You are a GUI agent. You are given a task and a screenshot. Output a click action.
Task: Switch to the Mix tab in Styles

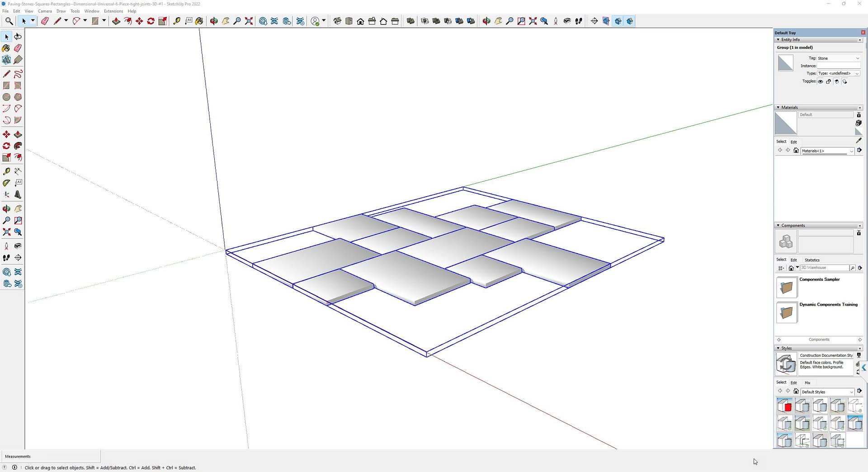807,383
